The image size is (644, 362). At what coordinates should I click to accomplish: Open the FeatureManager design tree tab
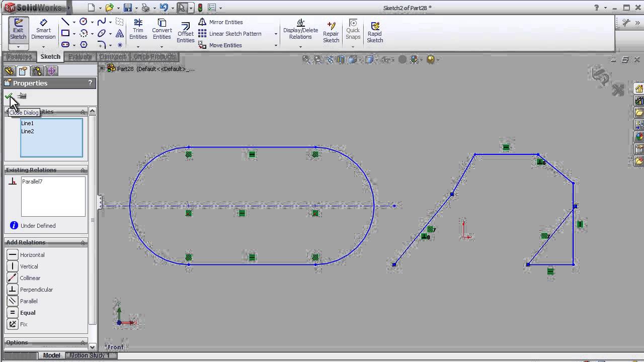tap(9, 71)
